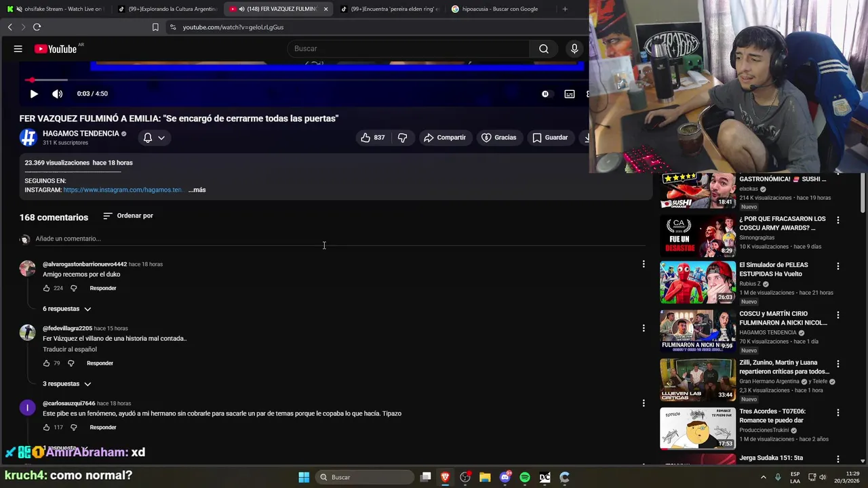868x488 pixels.
Task: Open Spotify from the taskbar
Action: 525,477
